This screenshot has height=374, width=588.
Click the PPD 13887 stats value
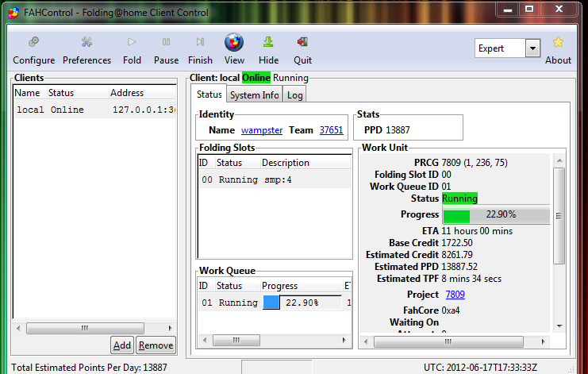[x=398, y=130]
